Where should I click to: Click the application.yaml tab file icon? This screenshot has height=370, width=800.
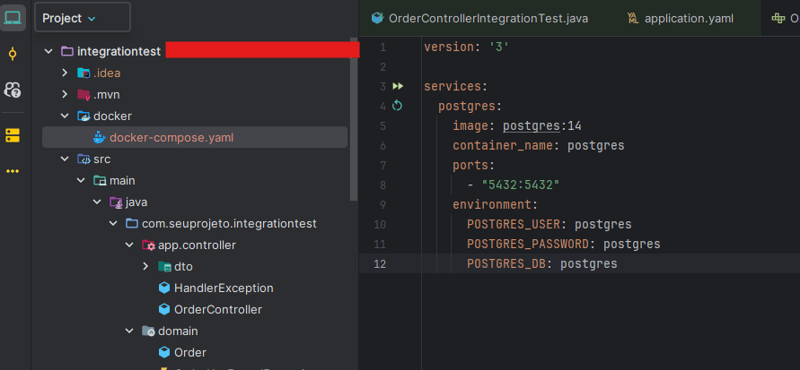click(633, 19)
